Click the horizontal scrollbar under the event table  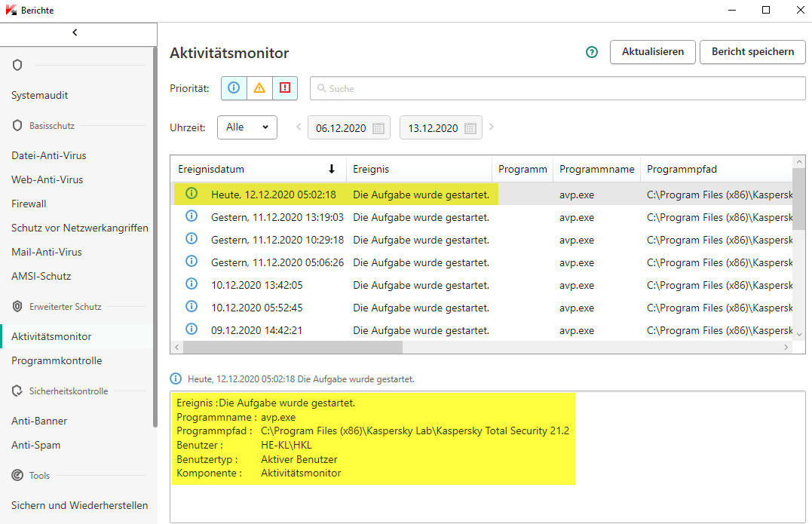[x=293, y=348]
